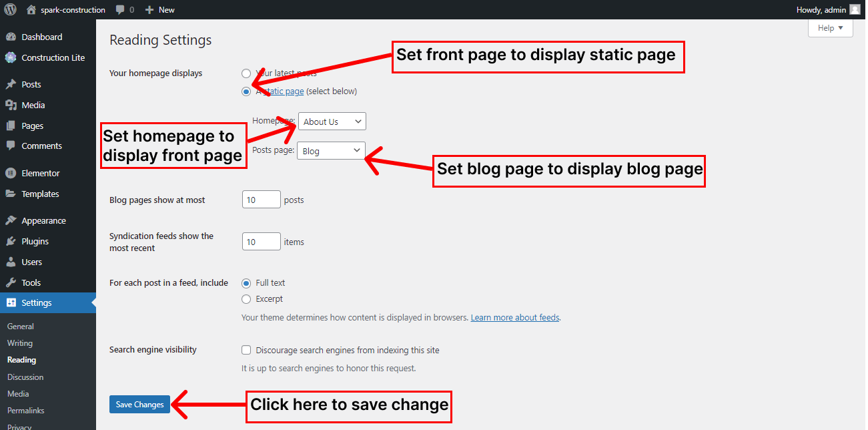Click the Save Changes button
The height and width of the screenshot is (430, 868).
click(139, 405)
